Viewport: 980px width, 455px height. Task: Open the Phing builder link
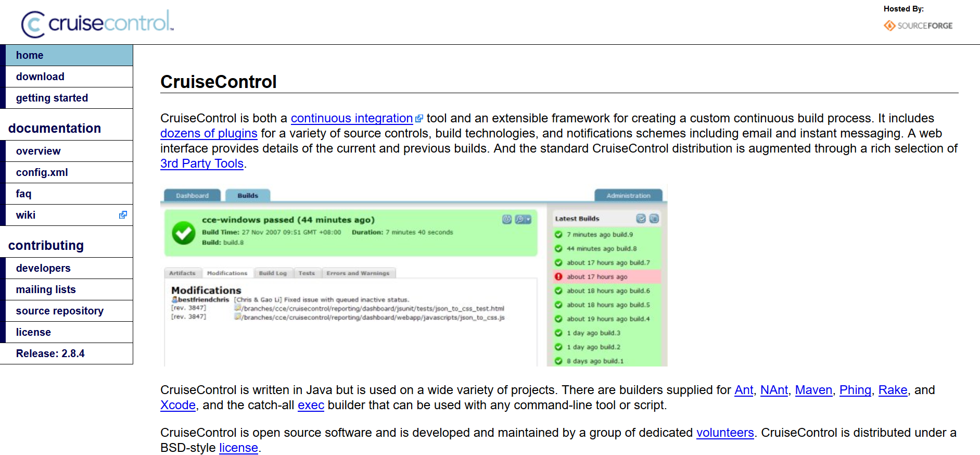856,390
